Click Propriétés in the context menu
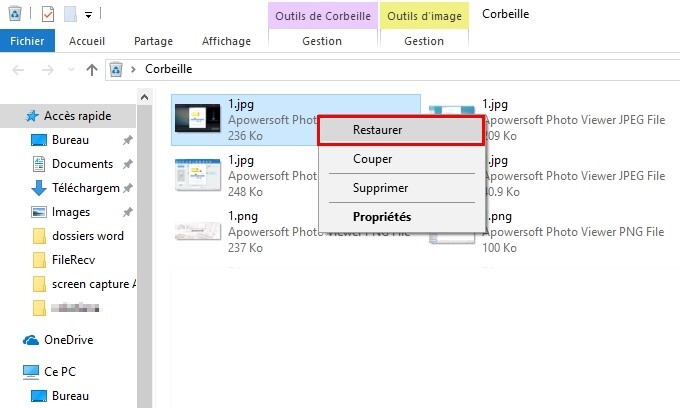The image size is (680, 408). click(382, 216)
